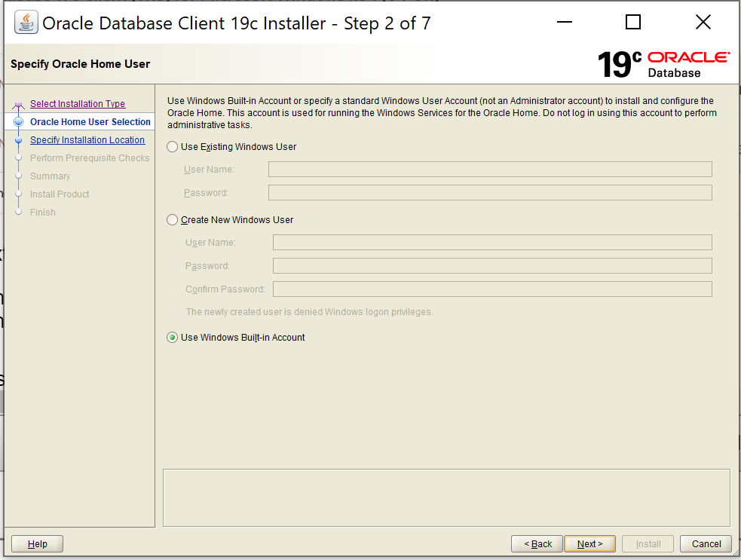Click the current step marker for Oracle Home User Selection

click(x=19, y=122)
